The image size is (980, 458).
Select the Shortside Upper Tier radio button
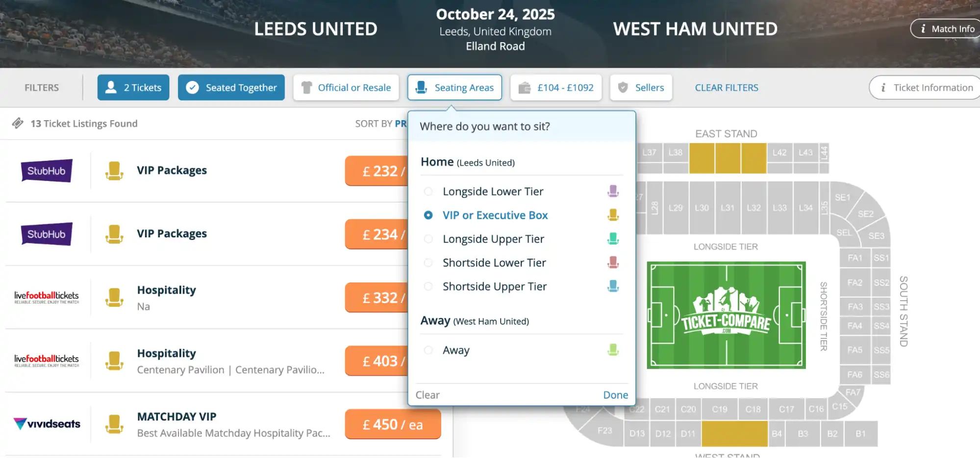pyautogui.click(x=429, y=286)
